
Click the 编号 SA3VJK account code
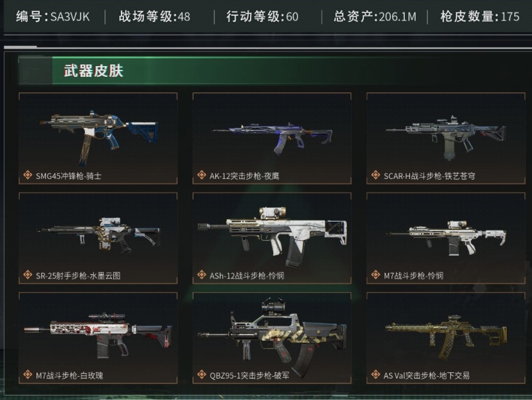coord(53,16)
